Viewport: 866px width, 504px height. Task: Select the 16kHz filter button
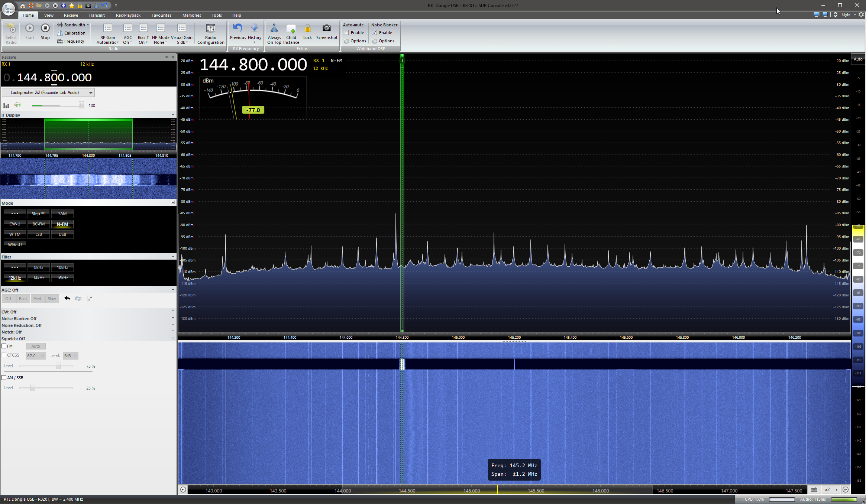(x=62, y=278)
